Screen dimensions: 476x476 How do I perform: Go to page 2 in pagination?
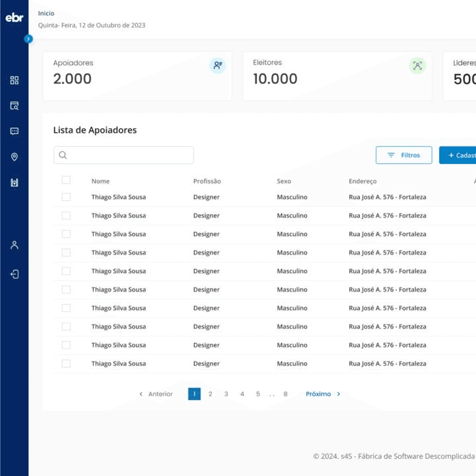point(210,394)
